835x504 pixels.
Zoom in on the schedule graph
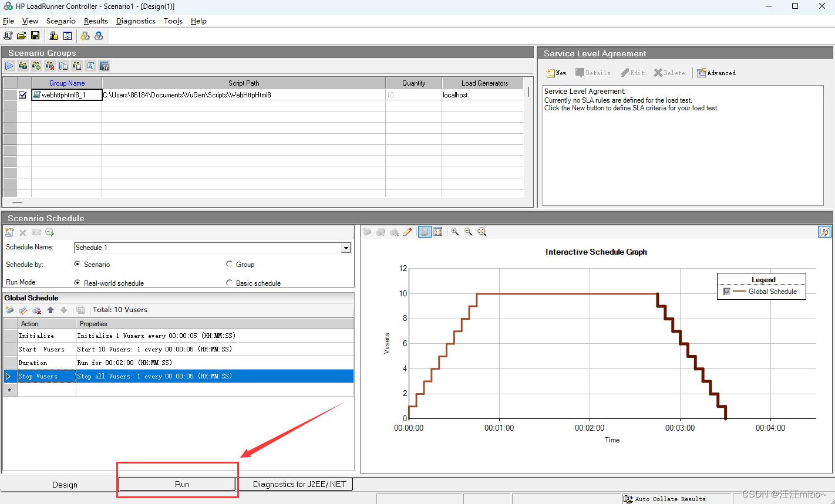455,232
